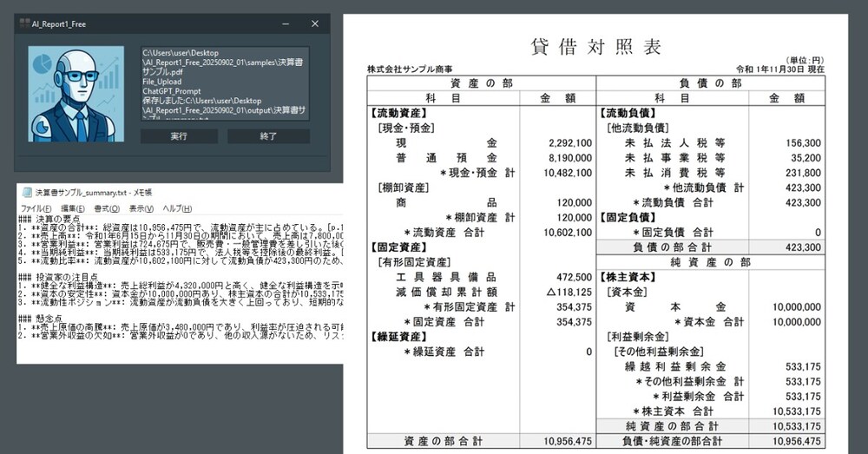Minimize the AI_Report1_Free window

click(x=286, y=23)
